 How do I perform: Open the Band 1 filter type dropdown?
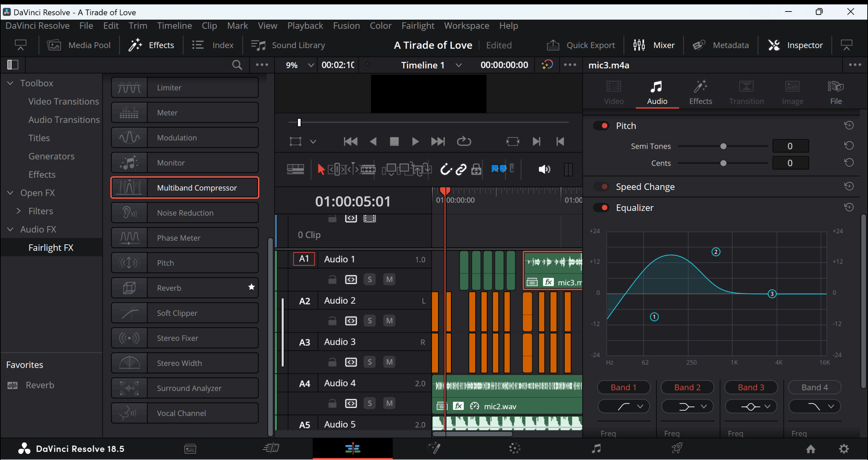tap(624, 406)
